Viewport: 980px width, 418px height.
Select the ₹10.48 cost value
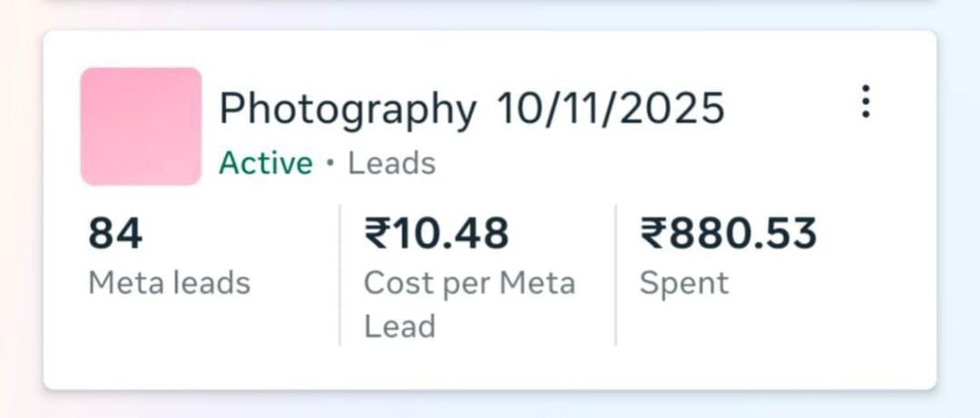point(436,234)
